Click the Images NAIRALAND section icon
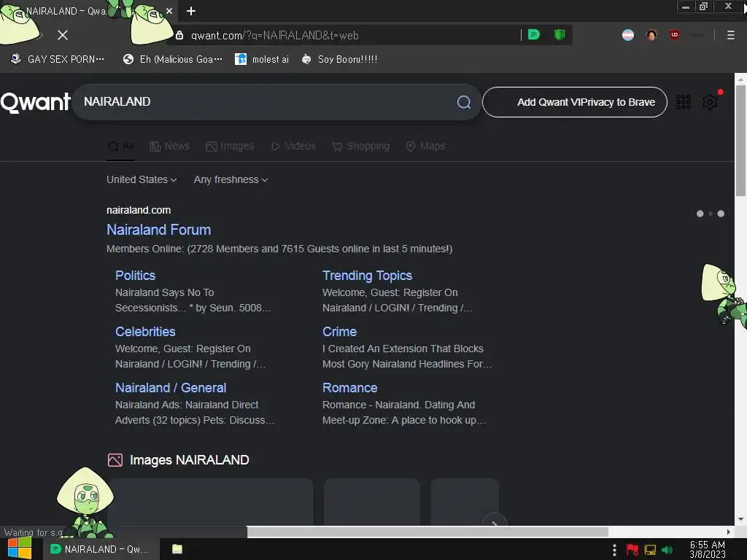747x560 pixels. 115,460
